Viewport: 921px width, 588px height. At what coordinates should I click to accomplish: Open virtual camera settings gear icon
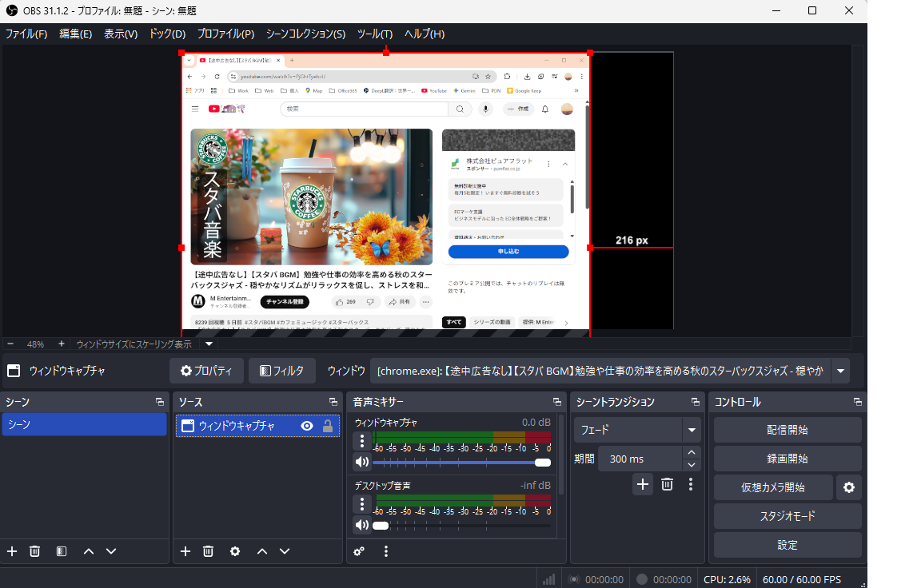(848, 487)
